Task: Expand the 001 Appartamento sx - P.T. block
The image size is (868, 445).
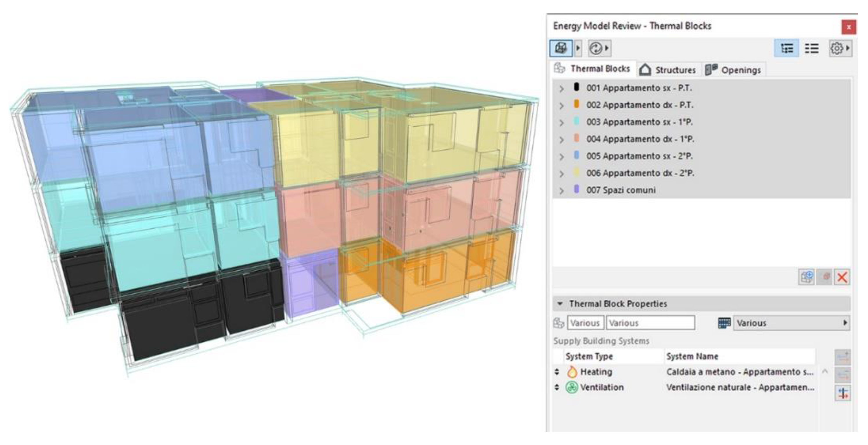Action: pyautogui.click(x=561, y=89)
